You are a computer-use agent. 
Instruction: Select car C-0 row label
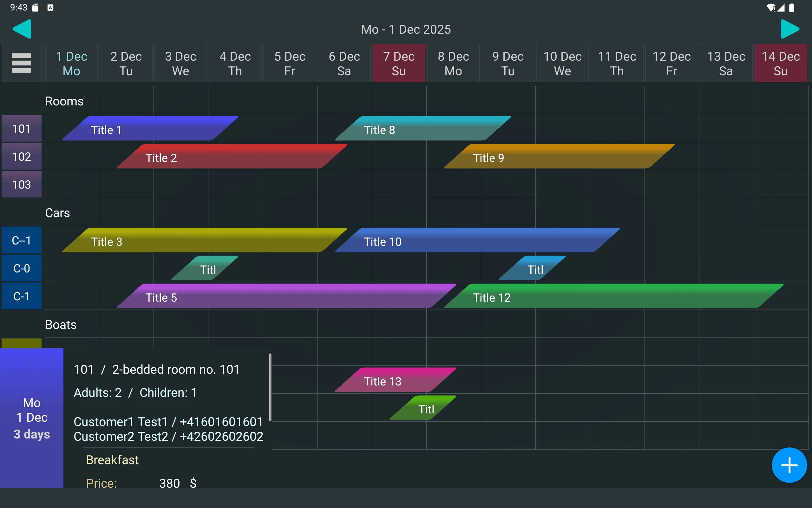[22, 268]
